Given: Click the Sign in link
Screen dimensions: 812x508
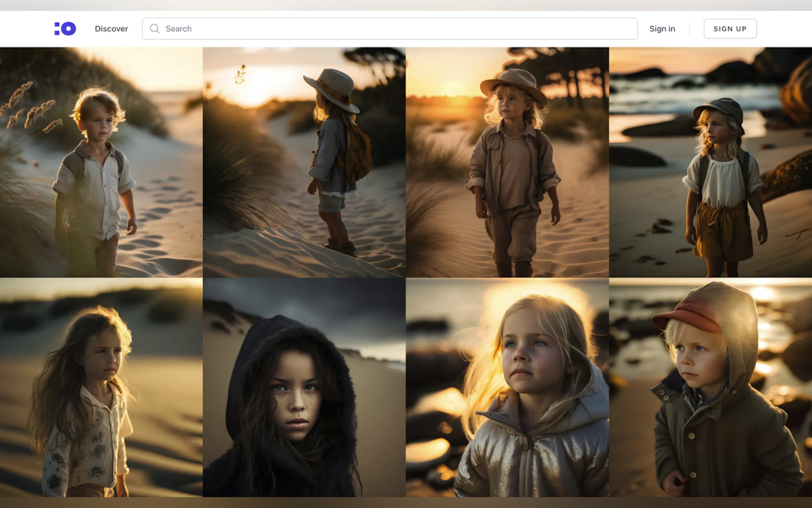Looking at the screenshot, I should [662, 28].
